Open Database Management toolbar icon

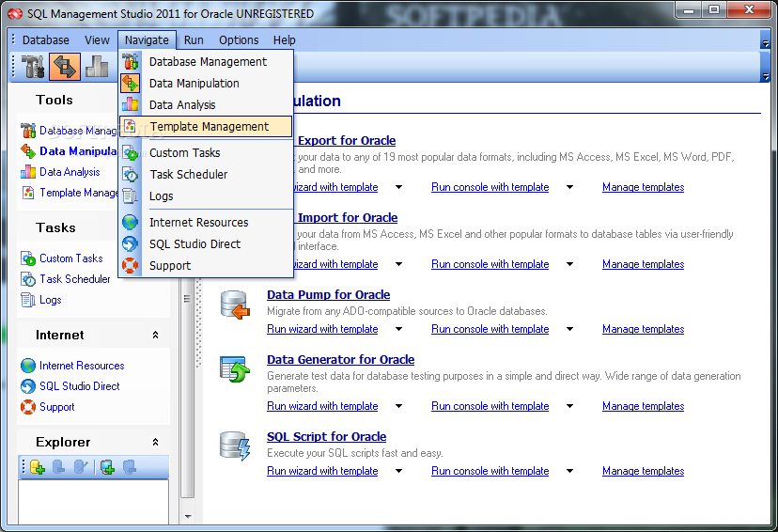tap(33, 67)
